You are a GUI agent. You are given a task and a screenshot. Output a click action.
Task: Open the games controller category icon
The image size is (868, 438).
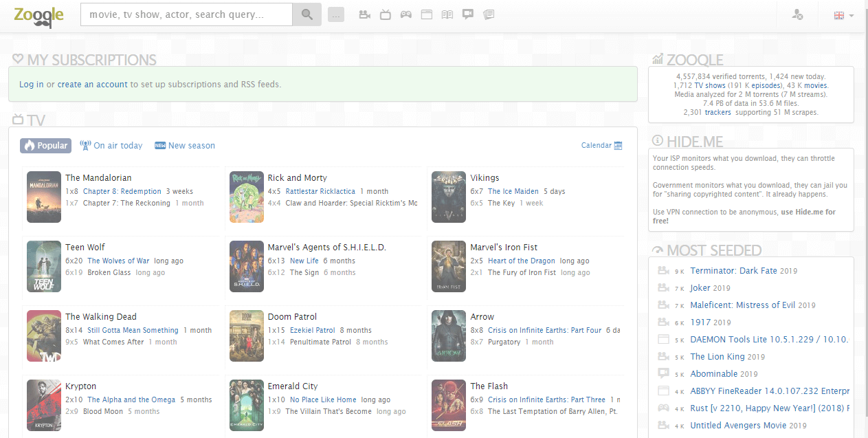(x=406, y=14)
